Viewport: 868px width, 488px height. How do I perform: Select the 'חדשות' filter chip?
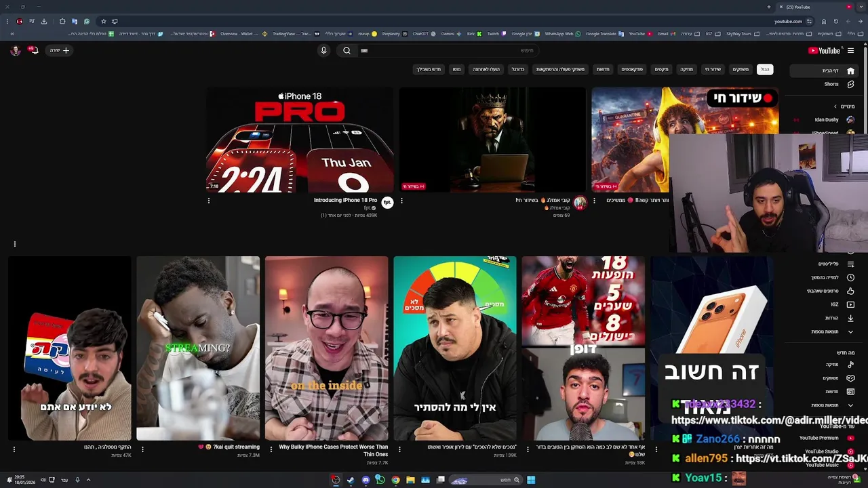click(602, 69)
